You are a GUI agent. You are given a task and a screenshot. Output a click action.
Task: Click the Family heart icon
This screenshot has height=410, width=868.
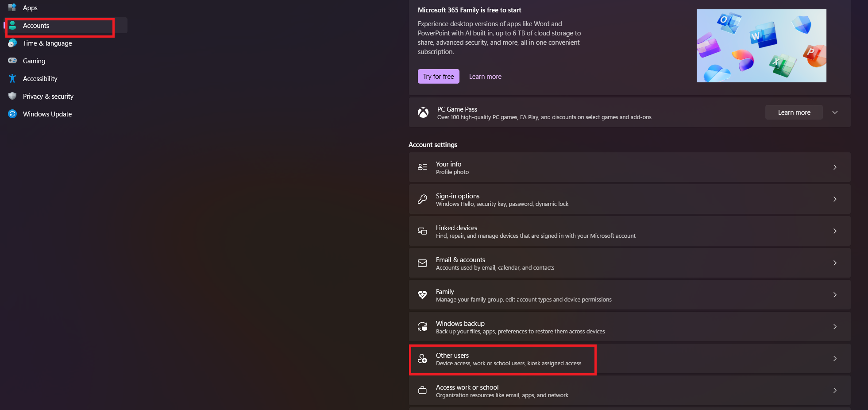point(423,295)
